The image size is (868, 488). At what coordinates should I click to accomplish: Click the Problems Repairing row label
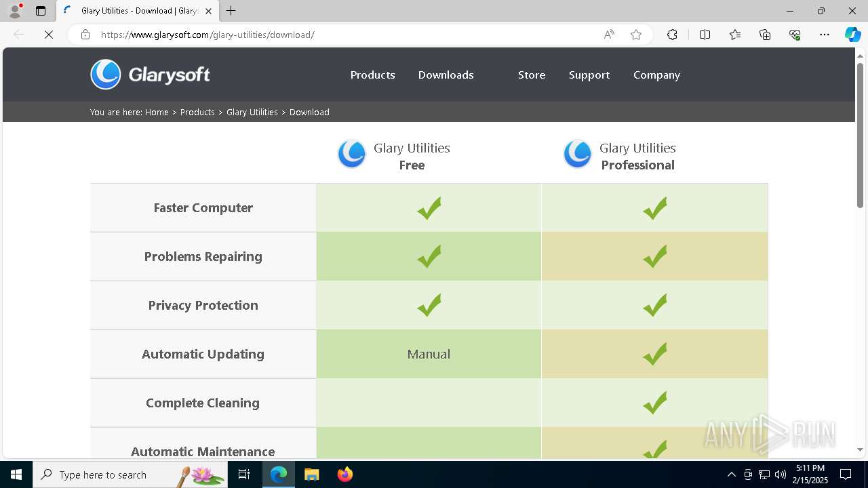pyautogui.click(x=203, y=257)
